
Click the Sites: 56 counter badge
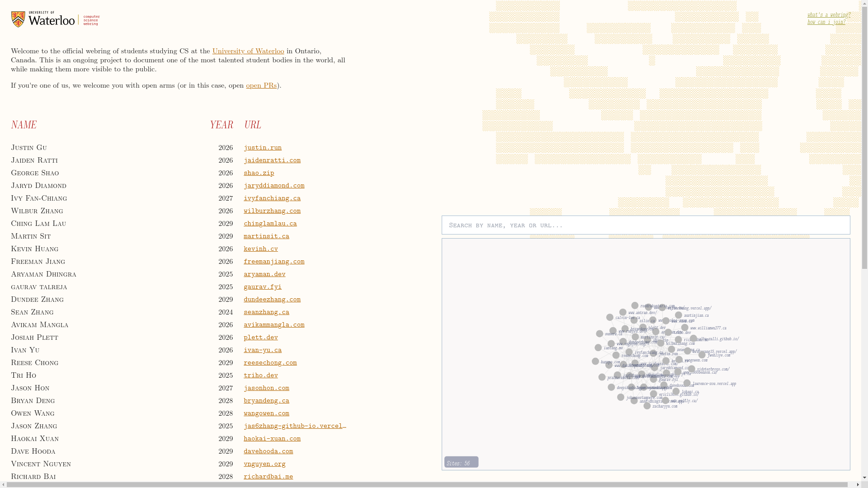(461, 462)
